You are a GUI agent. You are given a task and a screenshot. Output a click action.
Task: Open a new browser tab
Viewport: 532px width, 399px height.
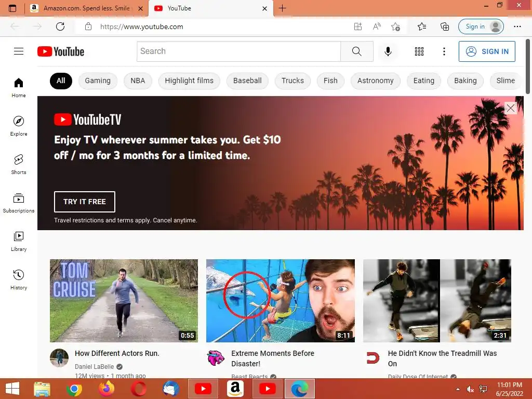(x=282, y=8)
